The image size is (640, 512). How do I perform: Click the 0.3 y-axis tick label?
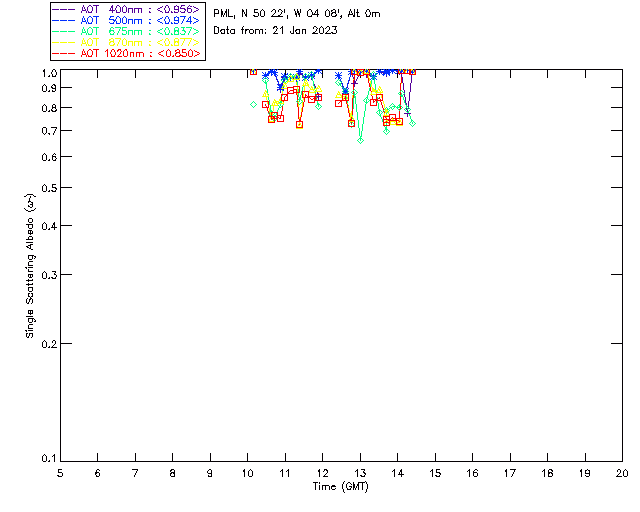49,275
